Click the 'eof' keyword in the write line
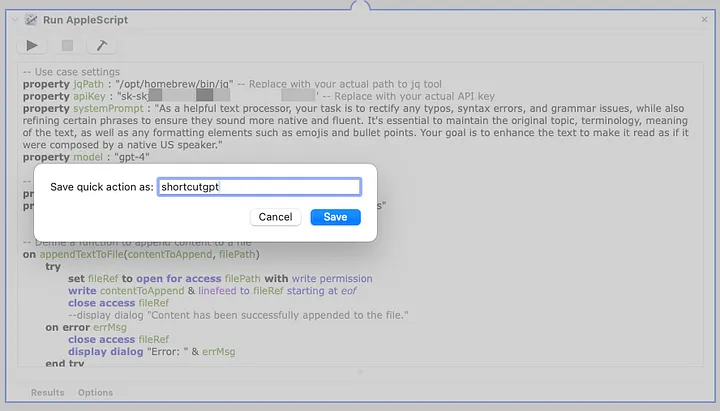Screen dimensions: 720x411 (x=349, y=291)
